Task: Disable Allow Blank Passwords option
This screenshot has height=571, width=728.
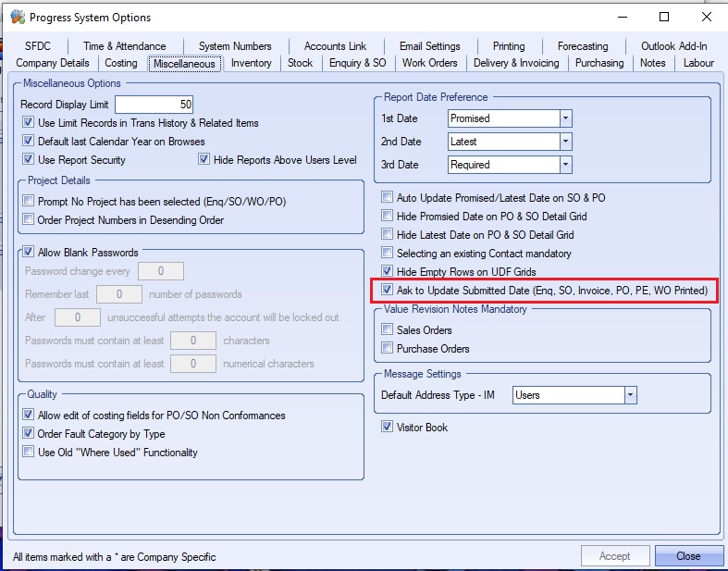Action: 29,252
